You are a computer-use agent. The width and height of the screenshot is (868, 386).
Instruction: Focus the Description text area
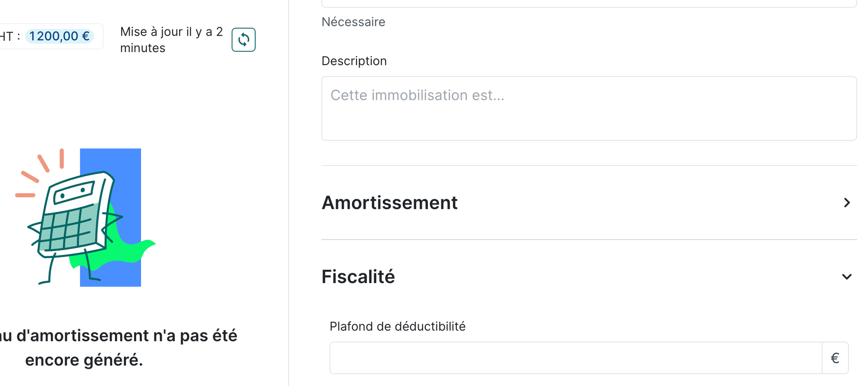coord(589,109)
